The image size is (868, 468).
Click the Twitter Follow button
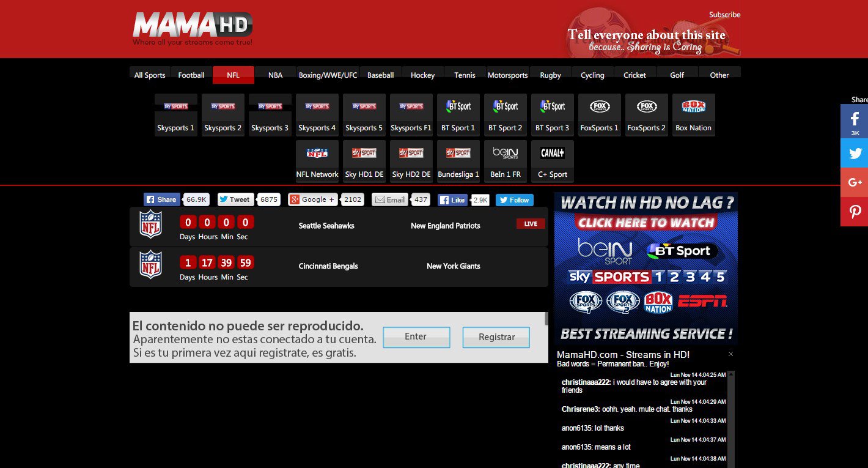(514, 199)
